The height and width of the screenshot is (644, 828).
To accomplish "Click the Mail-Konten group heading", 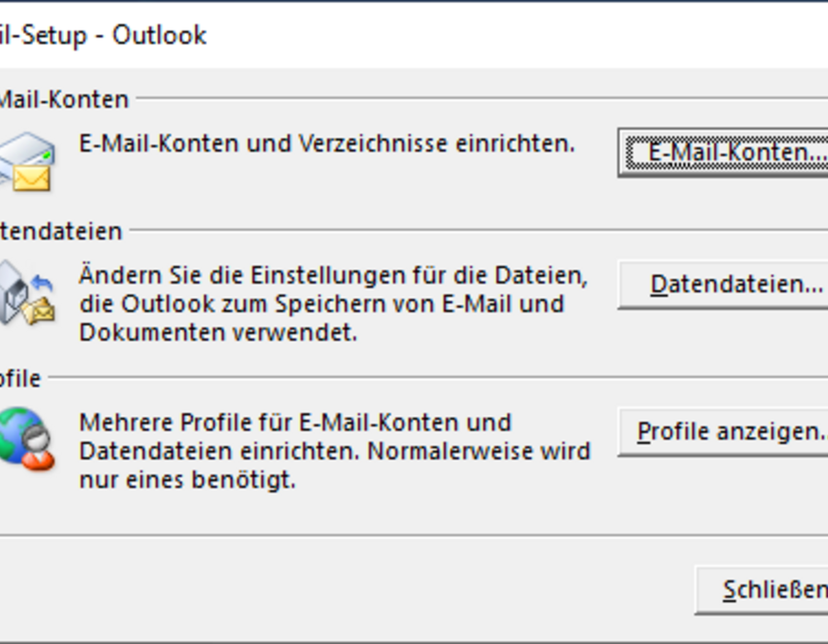I will click(63, 99).
